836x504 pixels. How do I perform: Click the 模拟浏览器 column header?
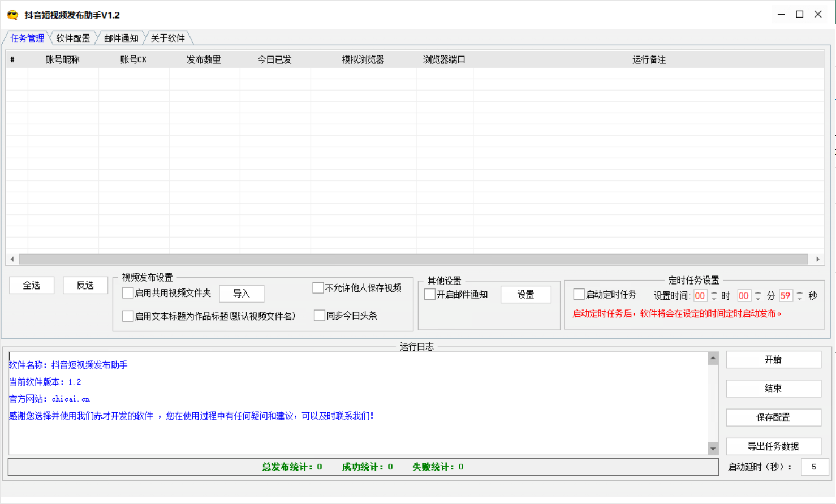pos(363,59)
